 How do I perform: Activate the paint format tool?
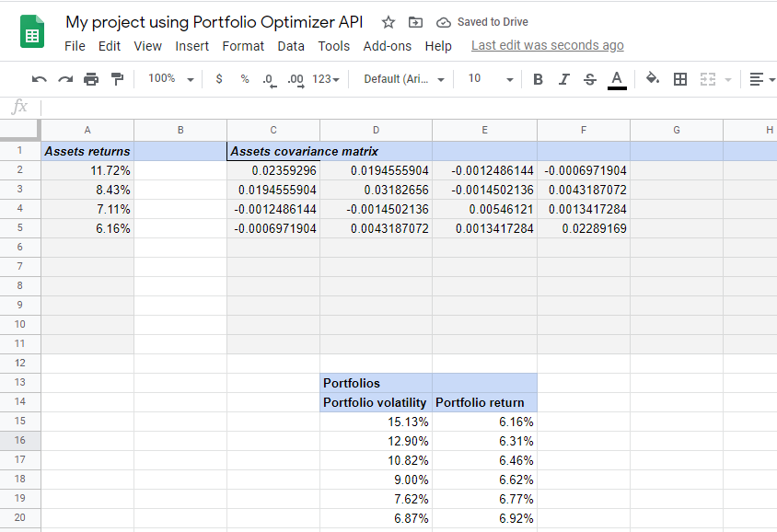(118, 79)
